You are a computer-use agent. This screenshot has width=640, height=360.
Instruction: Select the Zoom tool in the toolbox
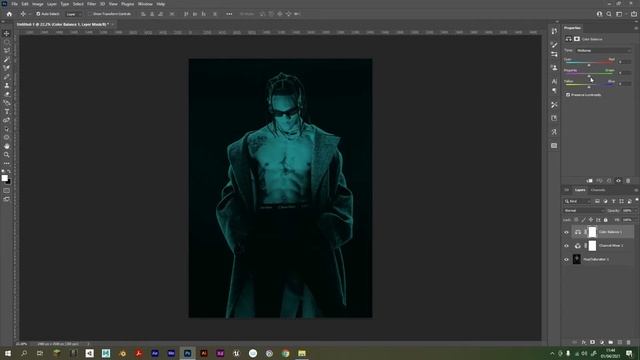pyautogui.click(x=7, y=155)
